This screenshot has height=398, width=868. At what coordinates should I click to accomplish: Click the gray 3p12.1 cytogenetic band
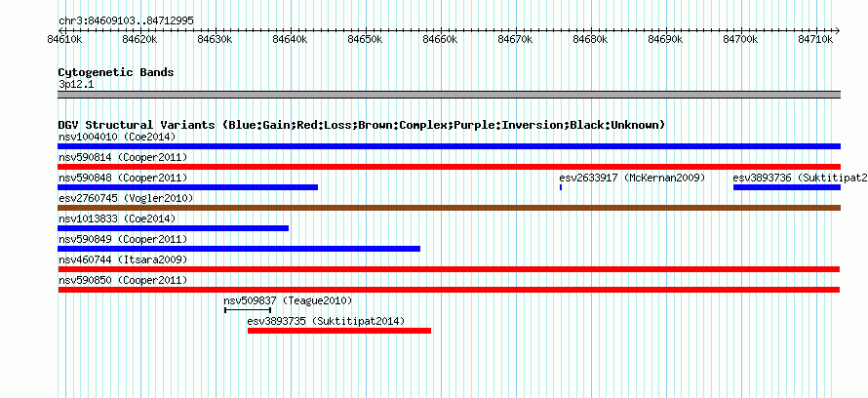449,95
